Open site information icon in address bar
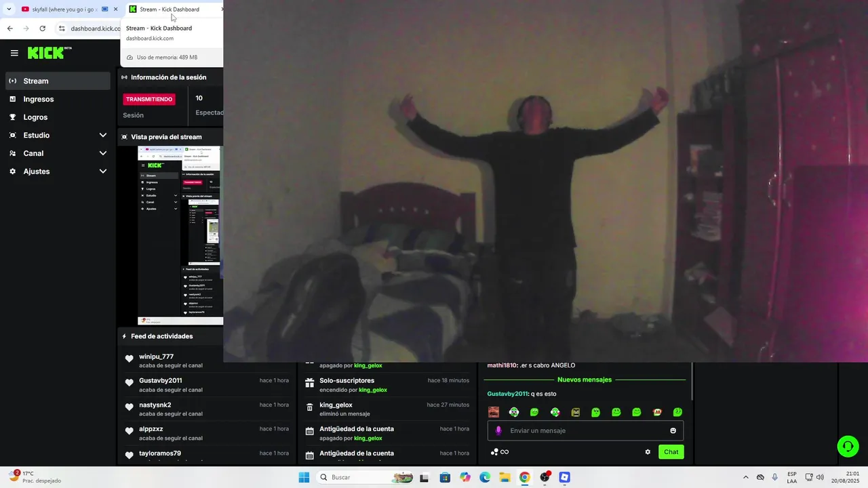This screenshot has height=488, width=868. tap(62, 28)
